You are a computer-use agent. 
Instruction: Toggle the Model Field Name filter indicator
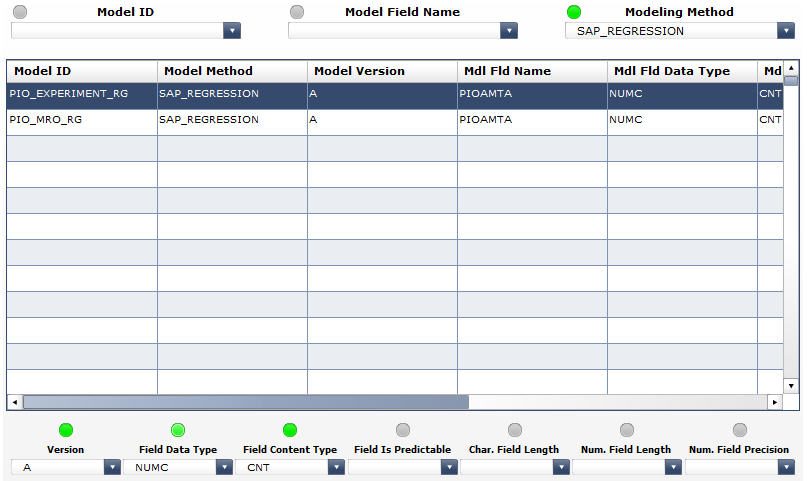click(297, 12)
